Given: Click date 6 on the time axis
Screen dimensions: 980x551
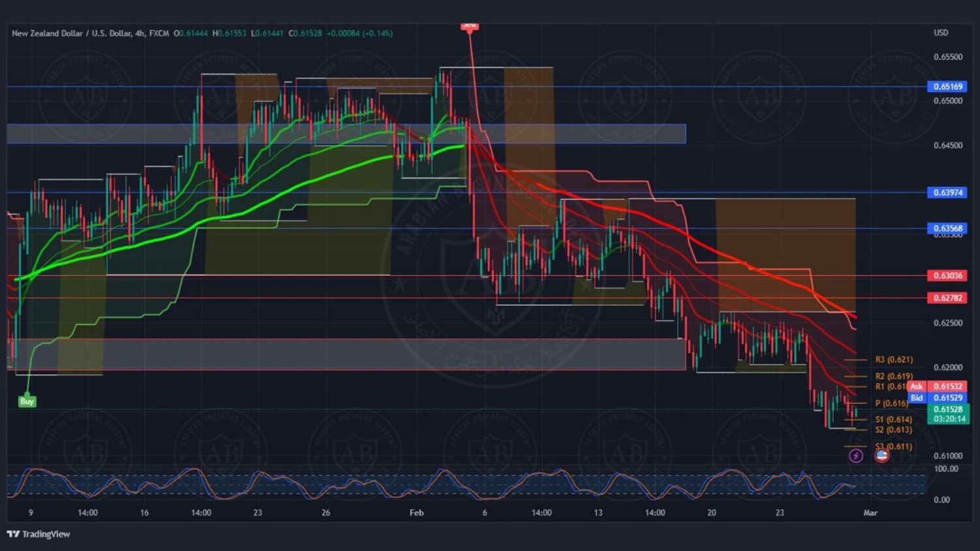Looking at the screenshot, I should click(484, 512).
